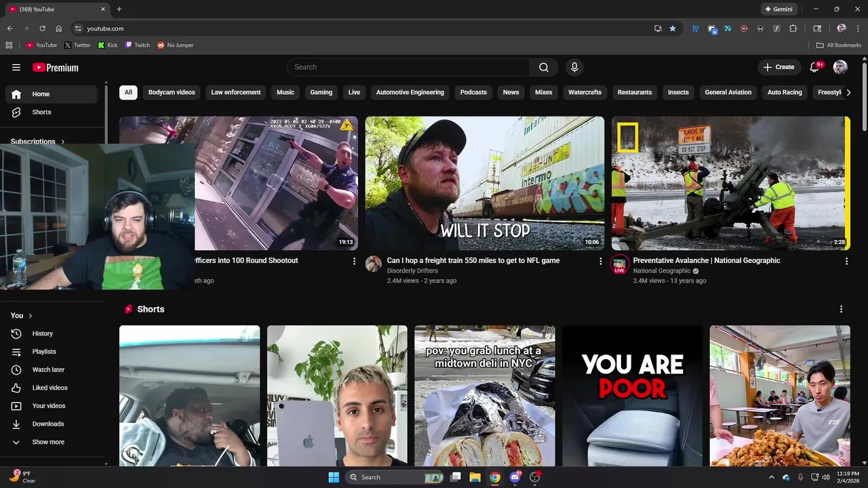This screenshot has height=488, width=868.
Task: Open Shorts section more options menu
Action: tap(841, 309)
